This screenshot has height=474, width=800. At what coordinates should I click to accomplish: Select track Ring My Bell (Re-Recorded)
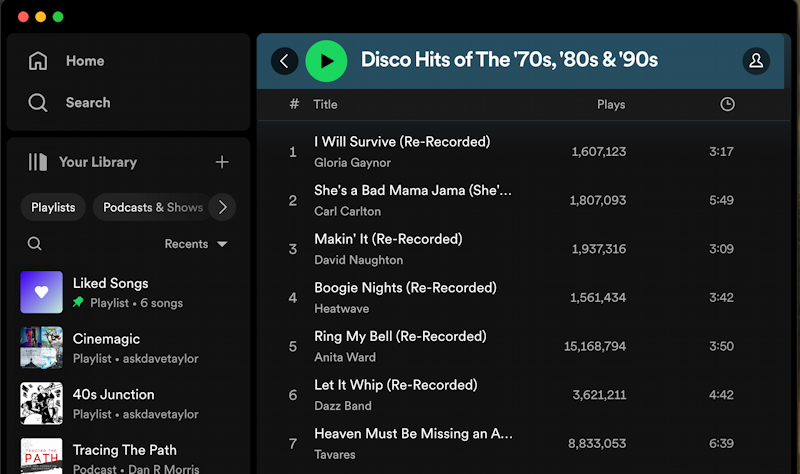point(400,336)
